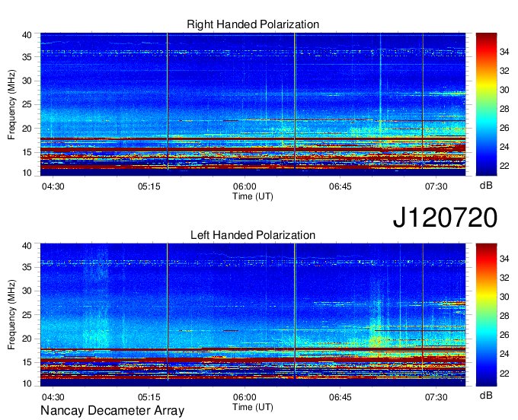The image size is (518, 420).
Task: Click the Right Handed plot's dB color bar
Action: (486, 104)
